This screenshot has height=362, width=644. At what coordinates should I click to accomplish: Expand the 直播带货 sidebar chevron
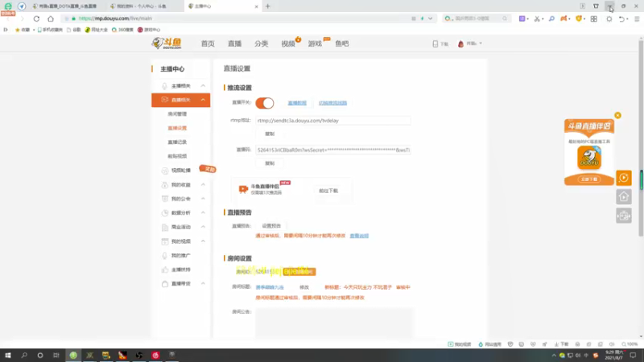point(203,284)
